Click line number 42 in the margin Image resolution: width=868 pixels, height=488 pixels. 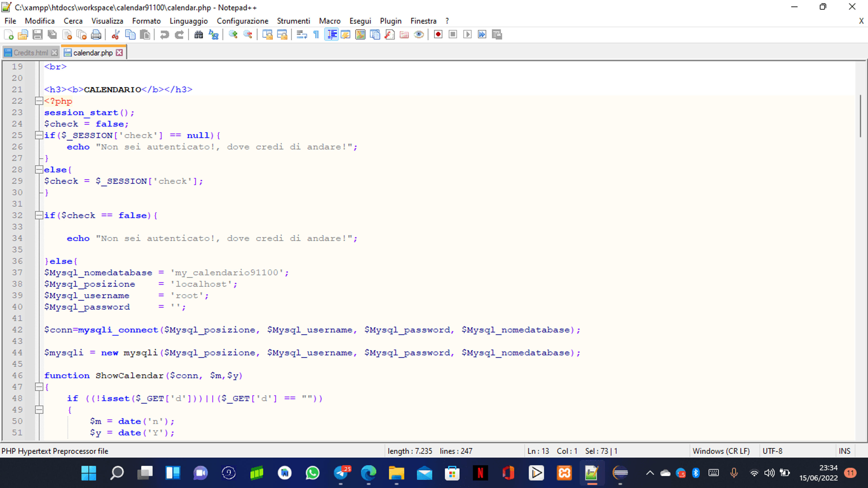point(17,330)
